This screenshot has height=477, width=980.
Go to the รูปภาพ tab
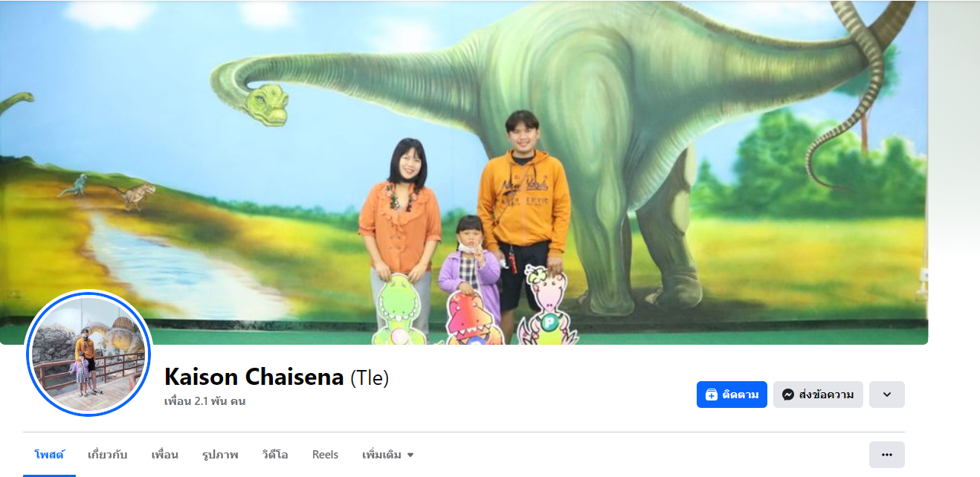pos(220,455)
